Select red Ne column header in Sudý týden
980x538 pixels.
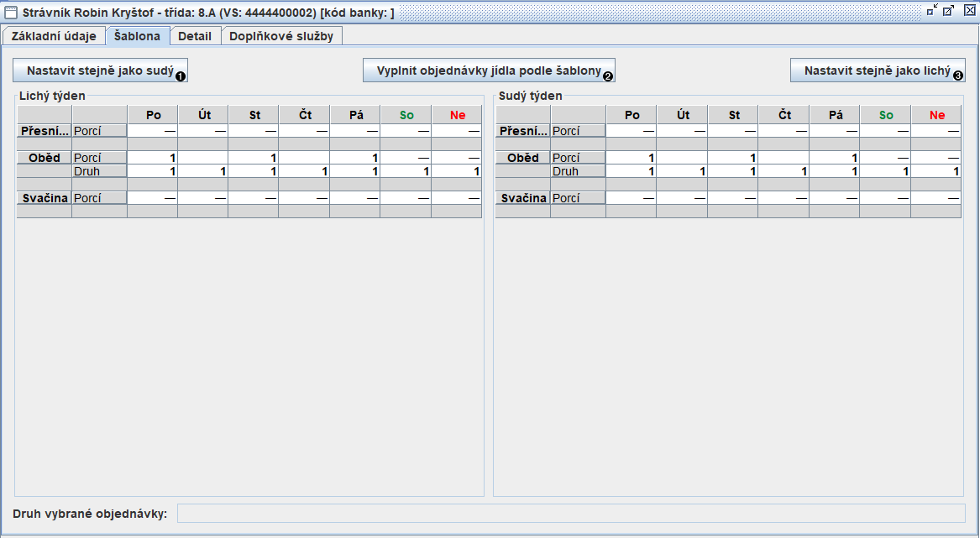pos(936,115)
